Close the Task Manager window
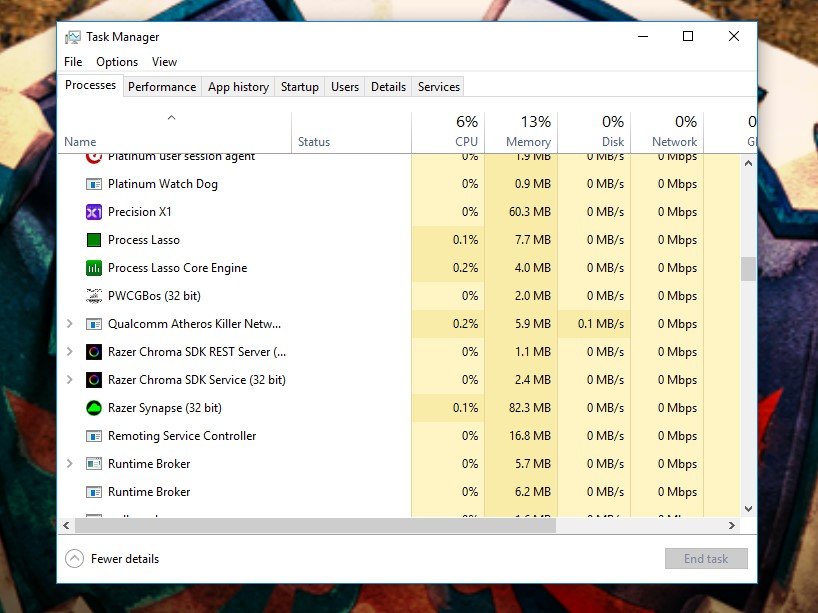Image resolution: width=818 pixels, height=613 pixels. coord(733,36)
